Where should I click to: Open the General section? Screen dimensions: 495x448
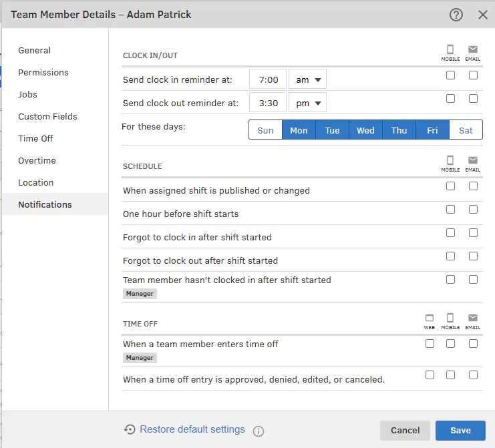[x=34, y=51]
